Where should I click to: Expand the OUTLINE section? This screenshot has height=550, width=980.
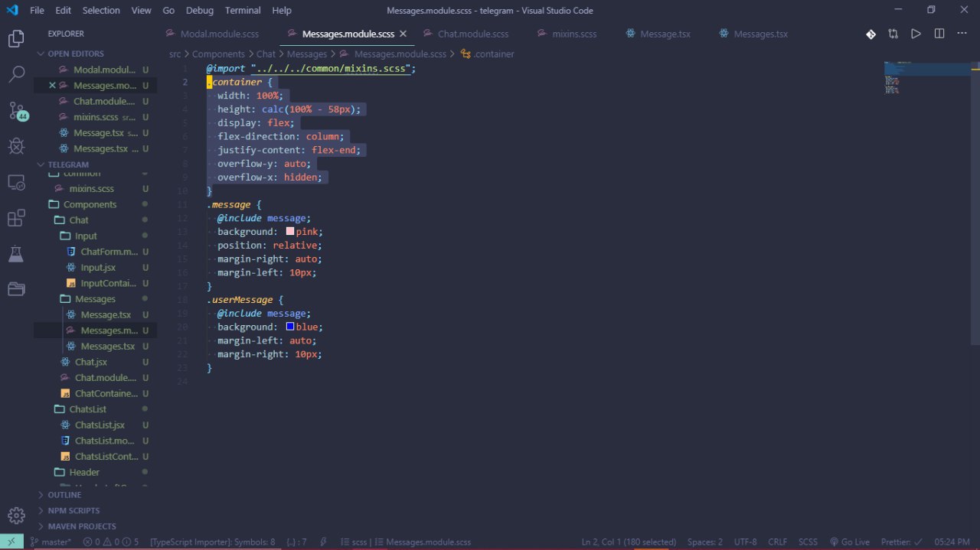[64, 495]
